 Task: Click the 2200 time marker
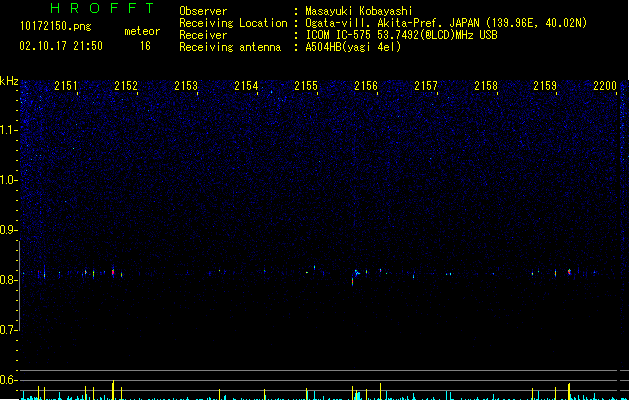coord(605,86)
